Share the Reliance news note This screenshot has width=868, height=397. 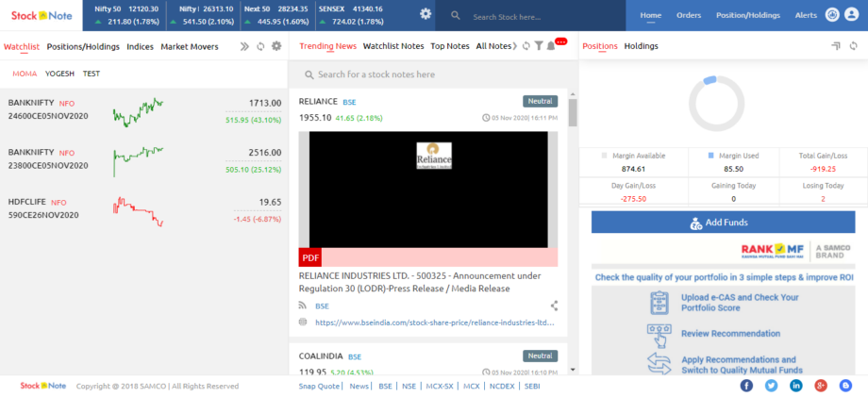point(554,306)
